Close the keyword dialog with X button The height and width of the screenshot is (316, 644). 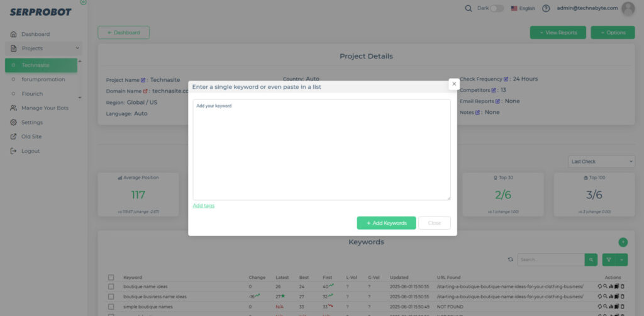point(454,83)
